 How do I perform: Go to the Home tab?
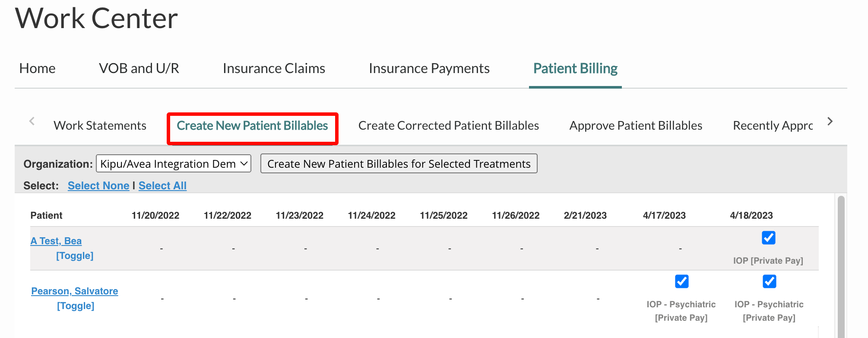pos(38,68)
